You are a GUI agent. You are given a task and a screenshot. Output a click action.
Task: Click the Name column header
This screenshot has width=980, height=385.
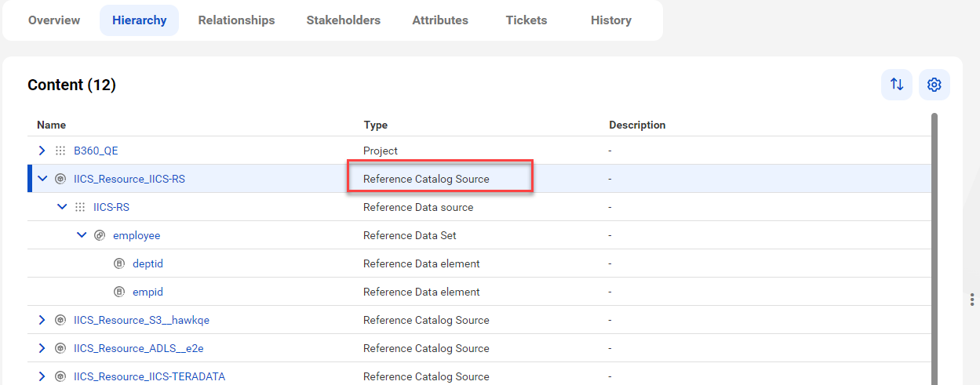click(x=52, y=125)
